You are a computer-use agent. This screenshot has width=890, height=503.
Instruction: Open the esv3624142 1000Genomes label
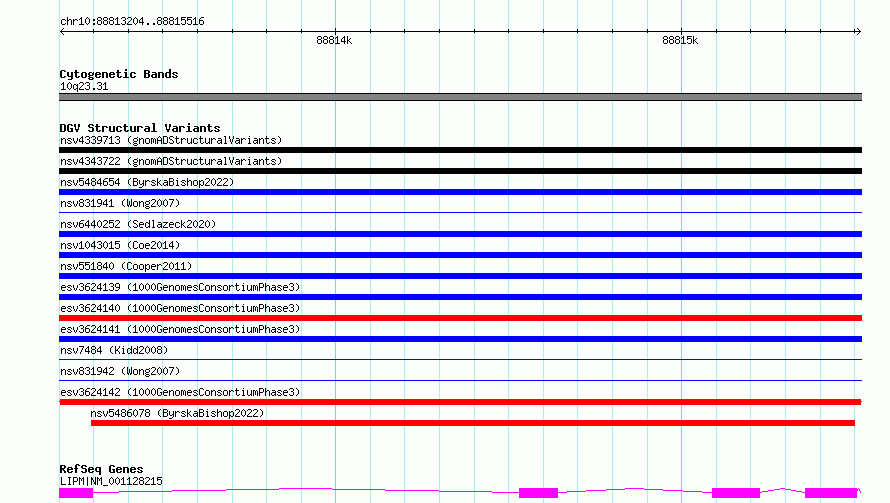[180, 392]
